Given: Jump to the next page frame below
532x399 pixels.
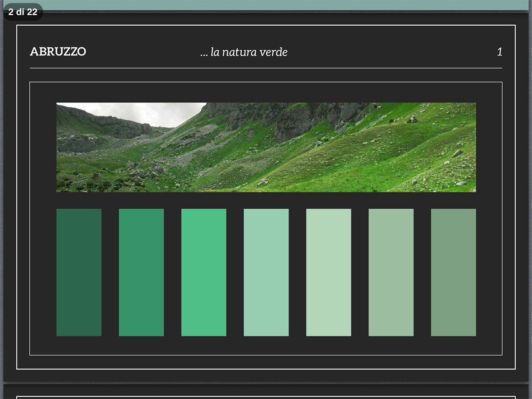Looking at the screenshot, I should click(x=266, y=395).
